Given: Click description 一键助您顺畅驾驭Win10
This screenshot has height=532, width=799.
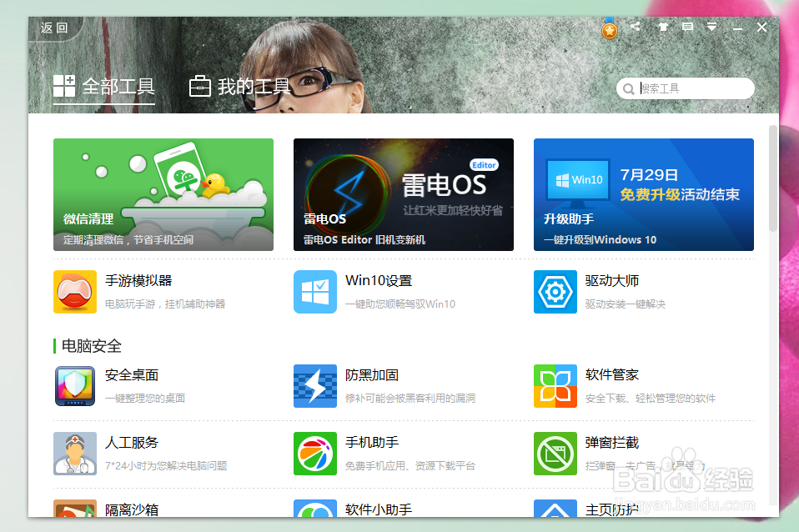Looking at the screenshot, I should (x=400, y=304).
